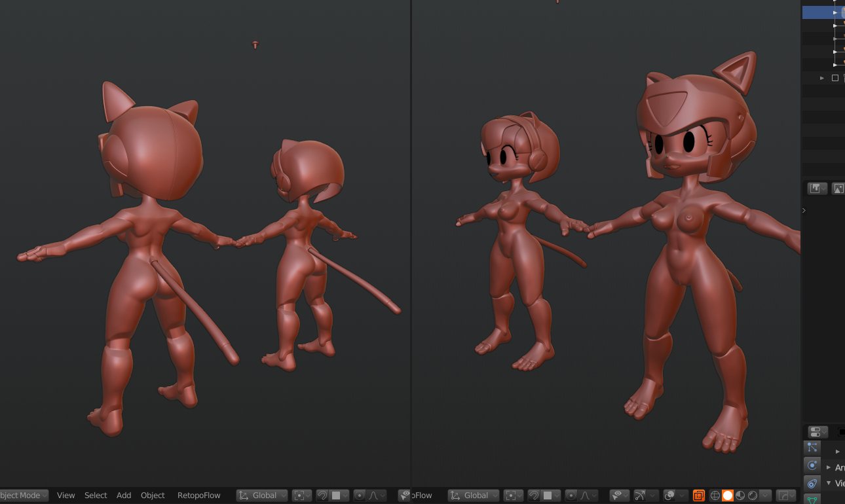Switch to material preview shading
The height and width of the screenshot is (504, 845).
[x=740, y=495]
